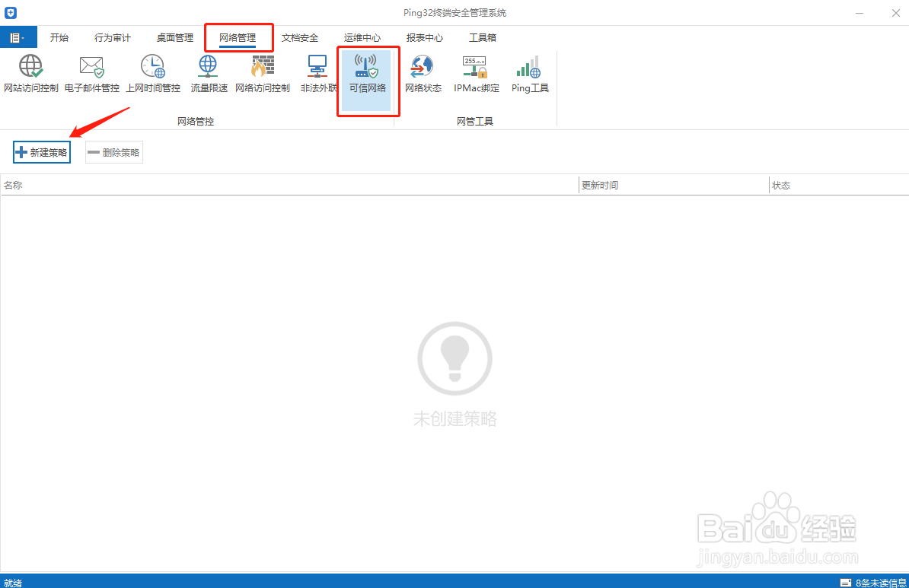Sort by the 更新时间 column header

pos(674,186)
